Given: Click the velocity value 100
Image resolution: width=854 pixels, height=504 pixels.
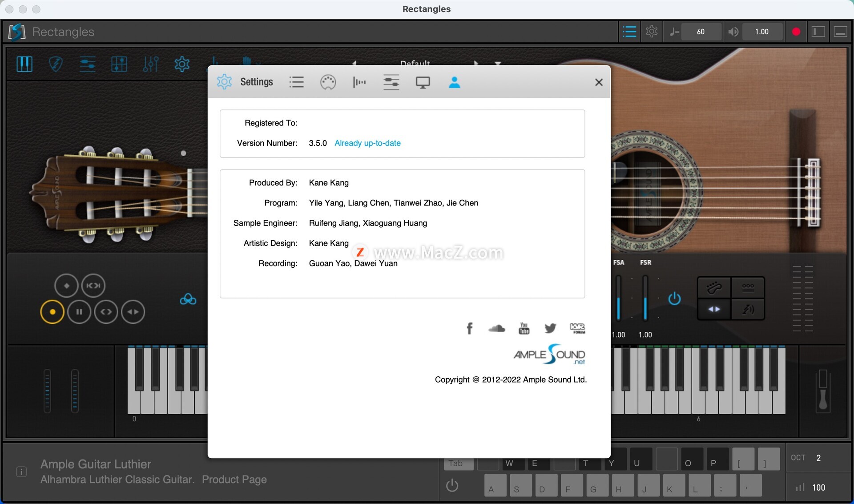Looking at the screenshot, I should click(818, 488).
